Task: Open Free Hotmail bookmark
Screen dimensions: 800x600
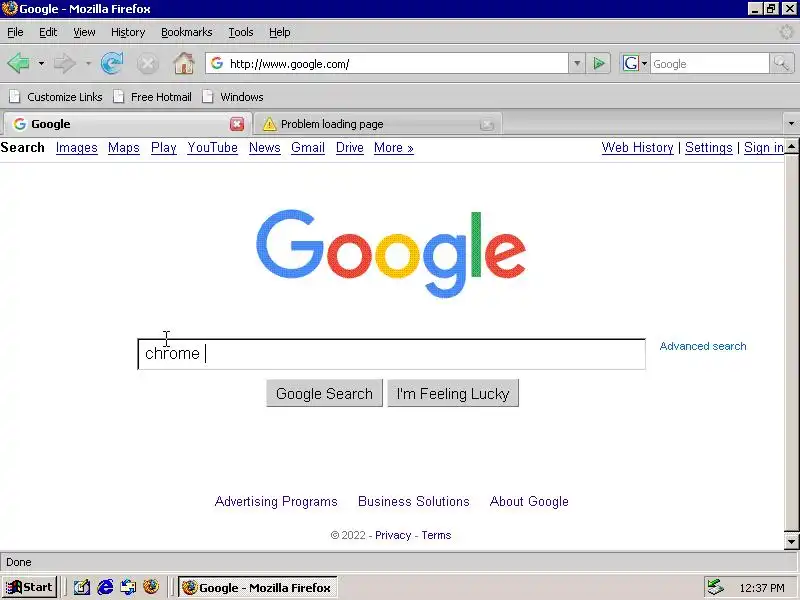Action: pos(153,97)
